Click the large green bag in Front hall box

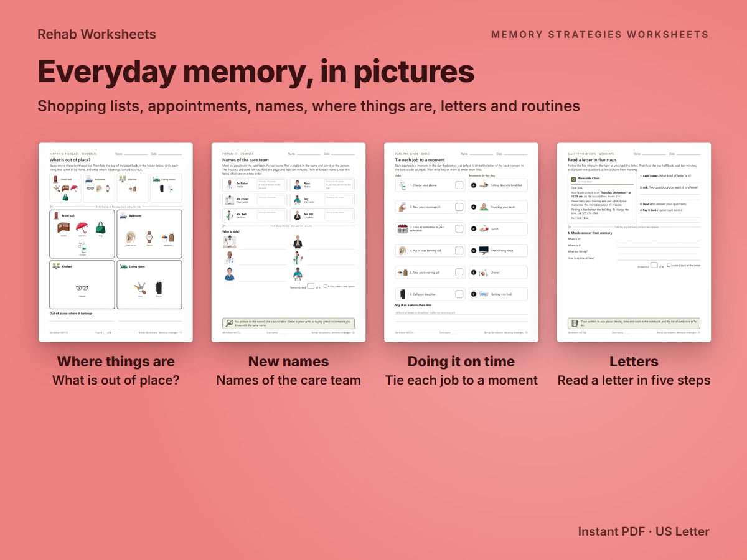pyautogui.click(x=100, y=228)
